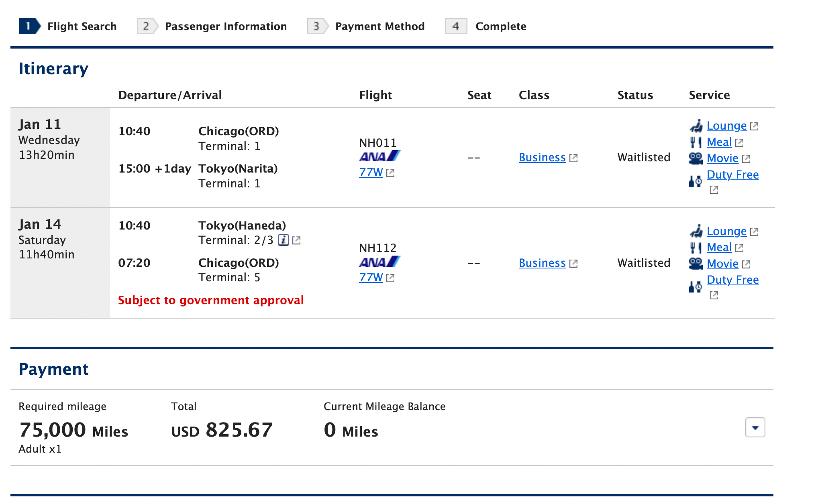Open the Business class link for Jan 14 flight
Viewport: 816px width, 504px height.
tap(542, 263)
